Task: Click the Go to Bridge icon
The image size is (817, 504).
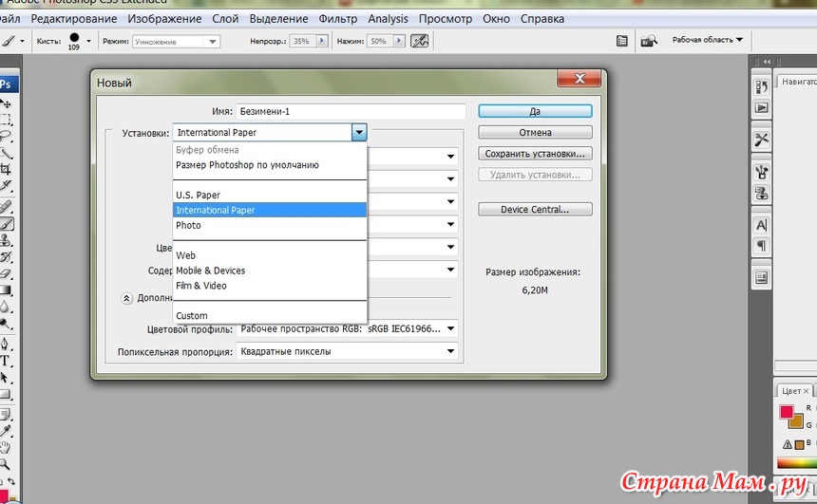Action: (649, 41)
